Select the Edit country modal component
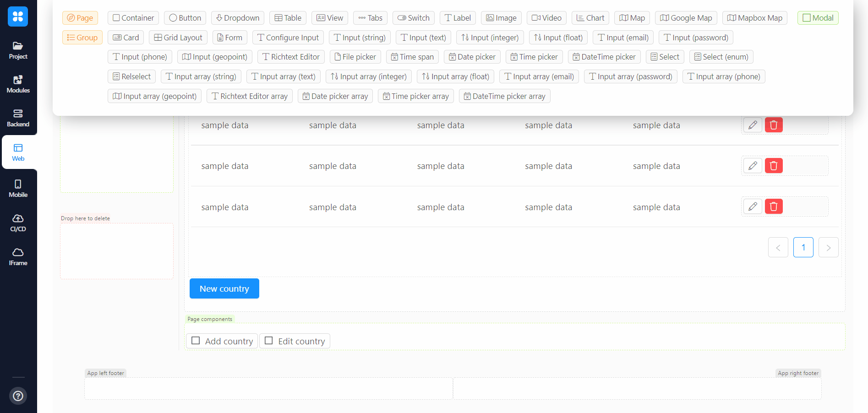This screenshot has width=868, height=413. [x=295, y=341]
